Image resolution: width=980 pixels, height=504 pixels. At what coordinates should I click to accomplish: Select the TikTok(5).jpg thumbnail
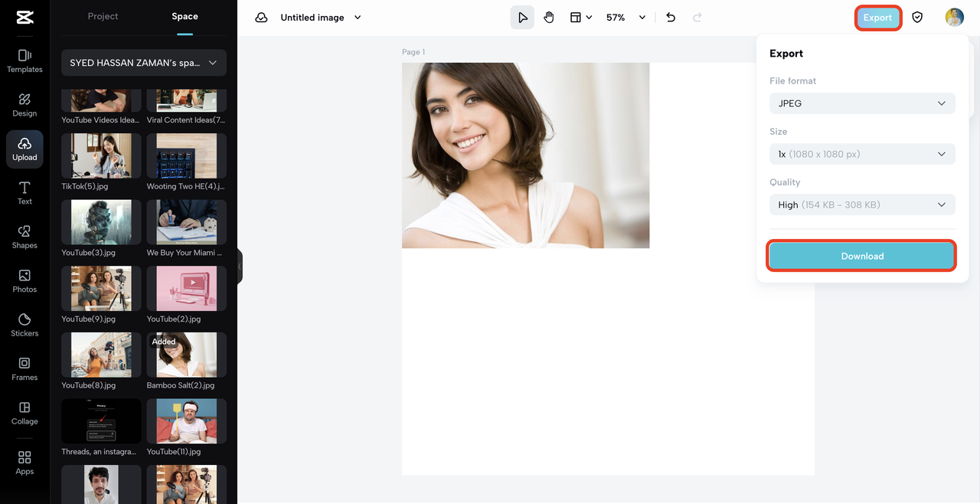pyautogui.click(x=101, y=155)
